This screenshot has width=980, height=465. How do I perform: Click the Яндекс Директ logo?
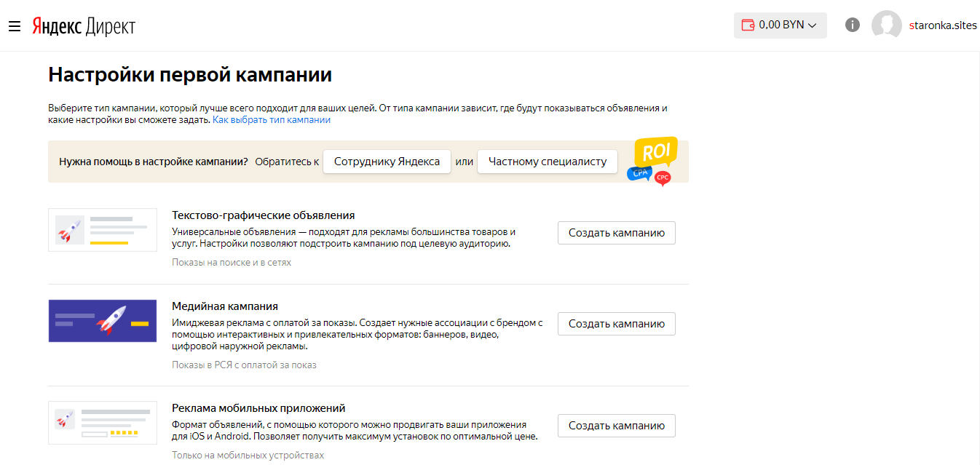(84, 26)
